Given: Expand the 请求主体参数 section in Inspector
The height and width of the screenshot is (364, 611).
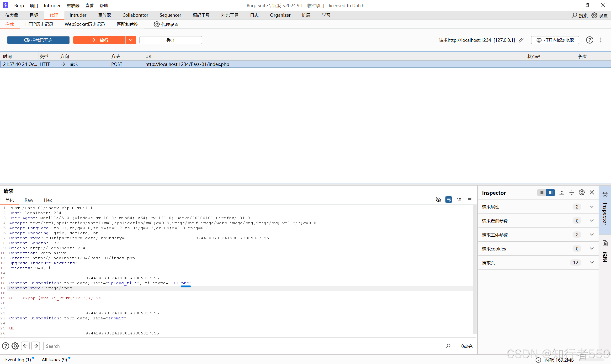Looking at the screenshot, I should click(x=592, y=235).
